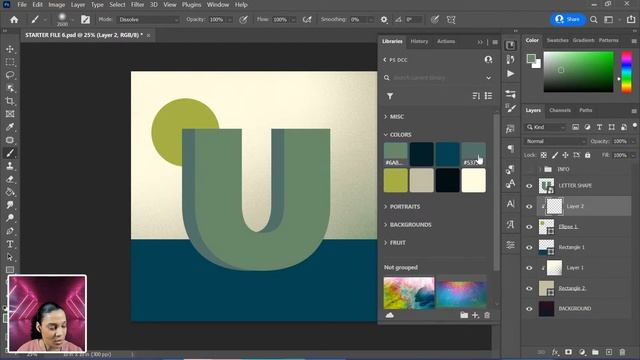
Task: Switch to the History tab
Action: pyautogui.click(x=419, y=41)
